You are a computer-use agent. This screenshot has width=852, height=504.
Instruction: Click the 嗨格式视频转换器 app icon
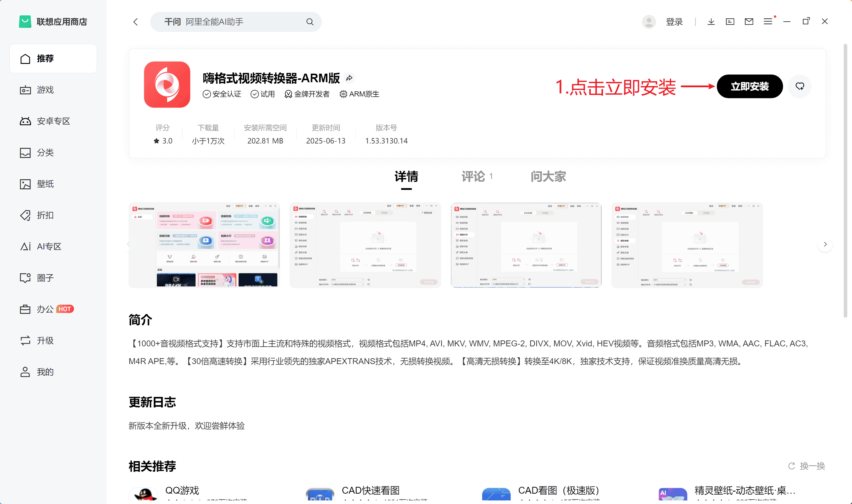(x=167, y=85)
